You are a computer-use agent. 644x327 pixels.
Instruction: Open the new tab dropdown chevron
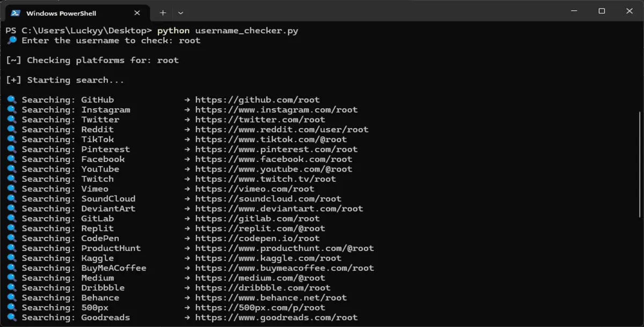[181, 13]
